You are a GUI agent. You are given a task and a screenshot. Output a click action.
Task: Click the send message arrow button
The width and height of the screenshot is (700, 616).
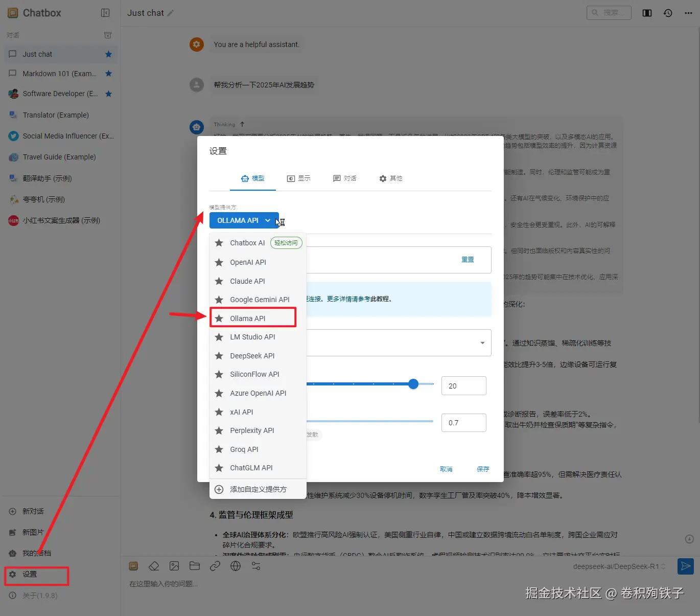pos(686,566)
